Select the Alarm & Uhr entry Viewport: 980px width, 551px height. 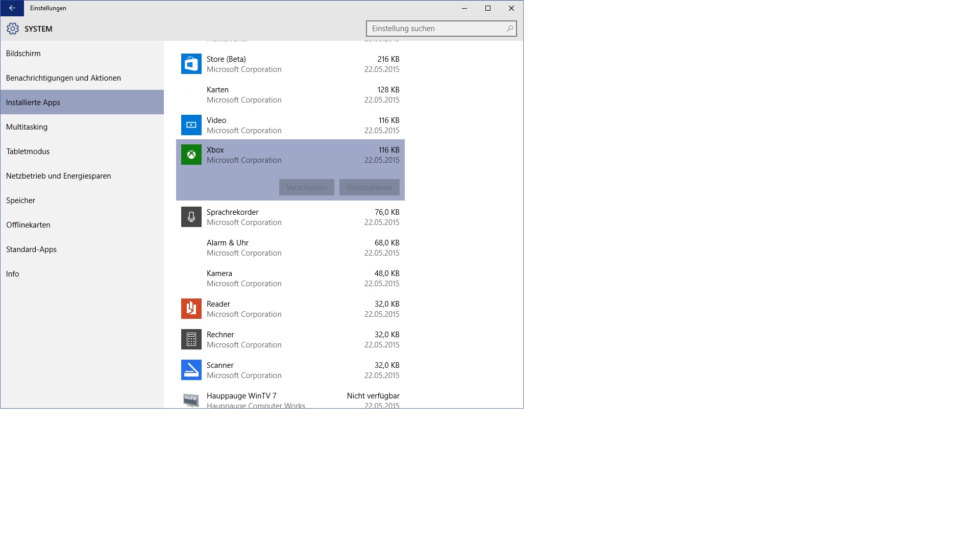tap(290, 247)
